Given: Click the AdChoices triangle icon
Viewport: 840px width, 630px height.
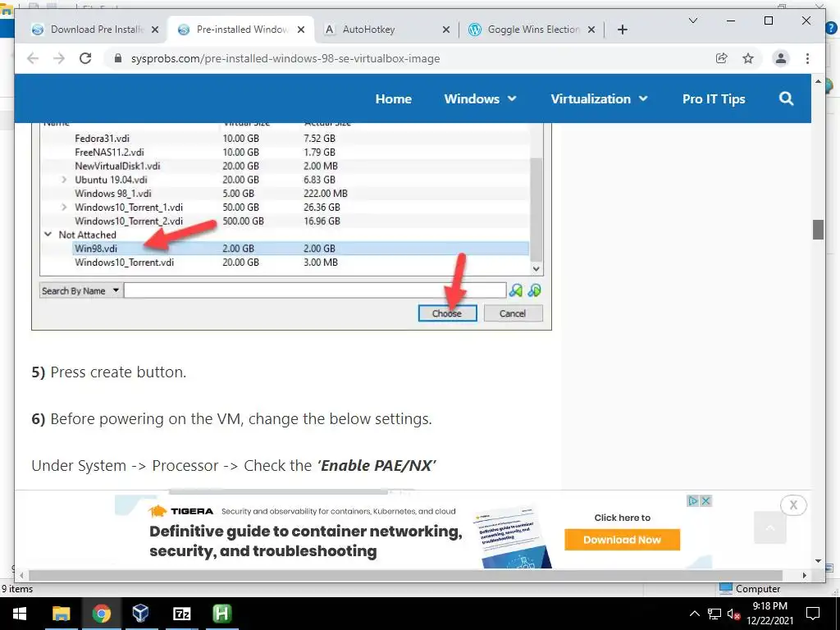Looking at the screenshot, I should tap(693, 501).
